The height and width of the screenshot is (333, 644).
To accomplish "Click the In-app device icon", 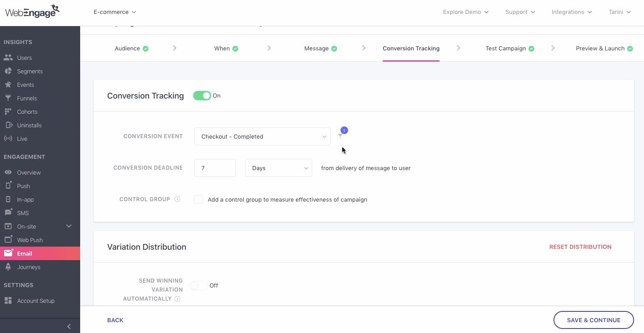I will 8,199.
